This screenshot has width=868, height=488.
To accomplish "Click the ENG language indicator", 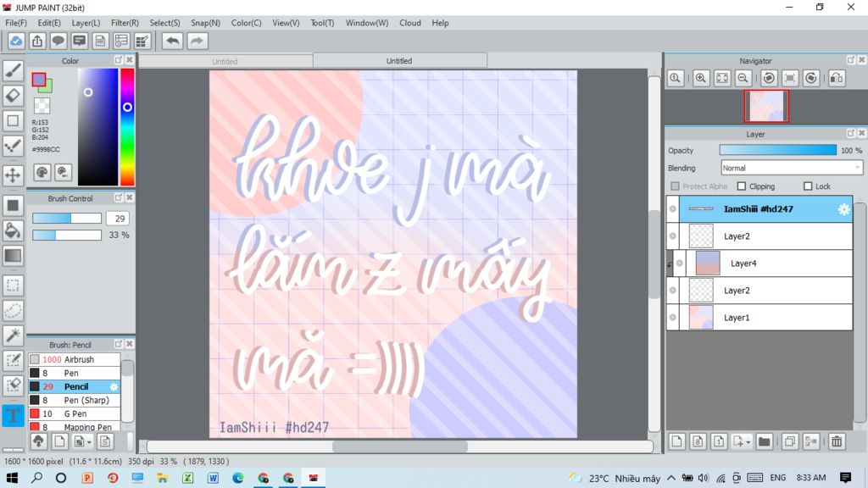I will click(x=778, y=478).
